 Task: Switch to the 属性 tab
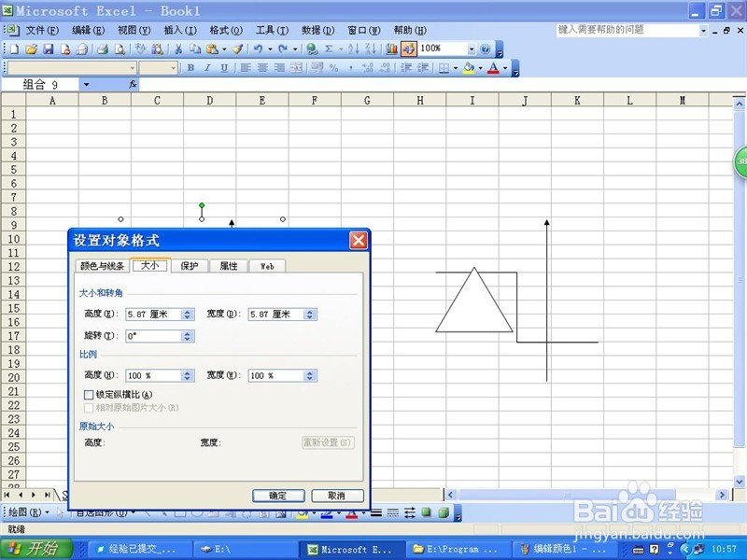(x=228, y=266)
